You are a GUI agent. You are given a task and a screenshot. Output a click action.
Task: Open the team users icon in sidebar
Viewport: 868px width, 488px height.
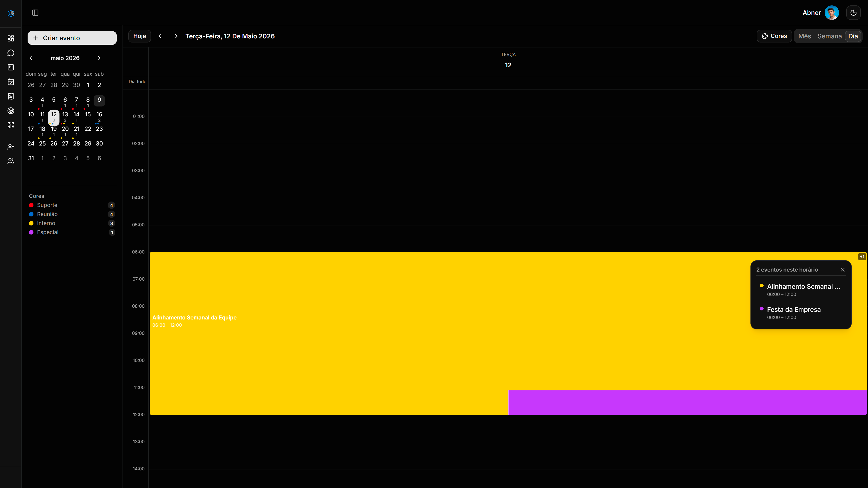click(11, 161)
